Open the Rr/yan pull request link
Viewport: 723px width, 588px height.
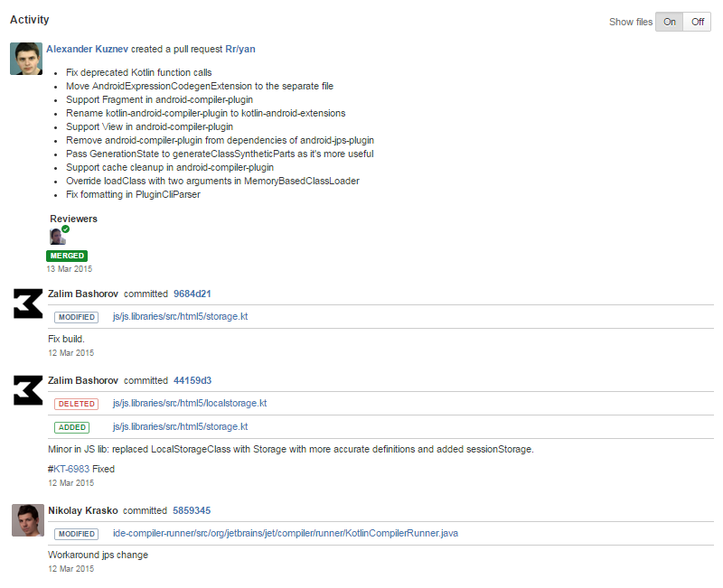[x=240, y=49]
